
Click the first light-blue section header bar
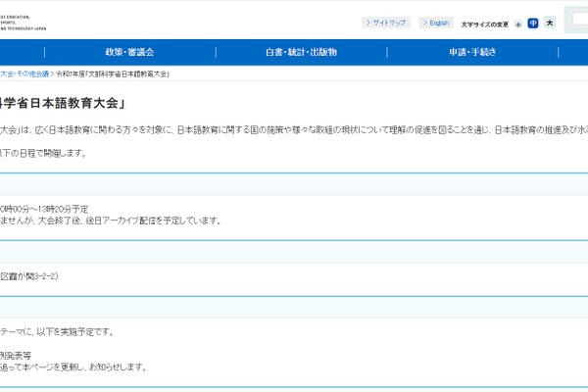point(294,183)
